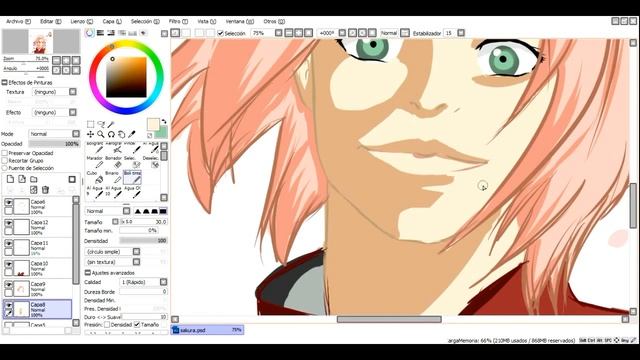This screenshot has width=640, height=360.
Task: Choose the Marcador marker brush
Action: click(x=95, y=162)
